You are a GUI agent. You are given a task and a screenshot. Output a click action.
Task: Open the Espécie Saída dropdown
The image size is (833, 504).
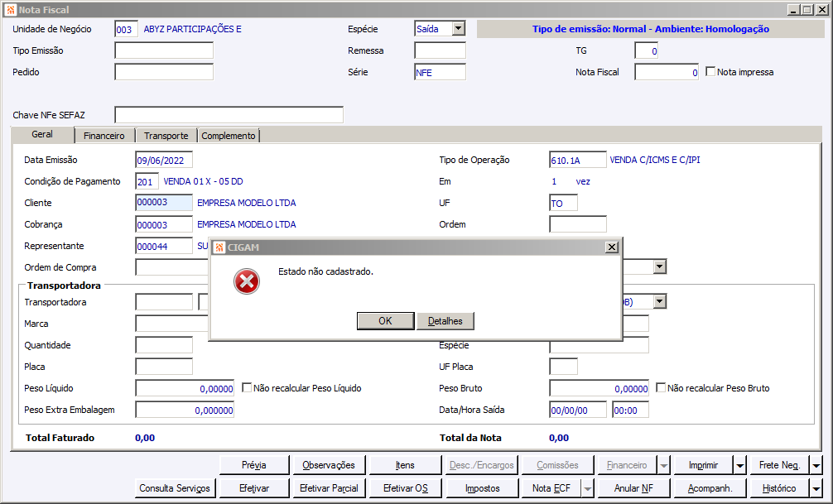[x=459, y=29]
